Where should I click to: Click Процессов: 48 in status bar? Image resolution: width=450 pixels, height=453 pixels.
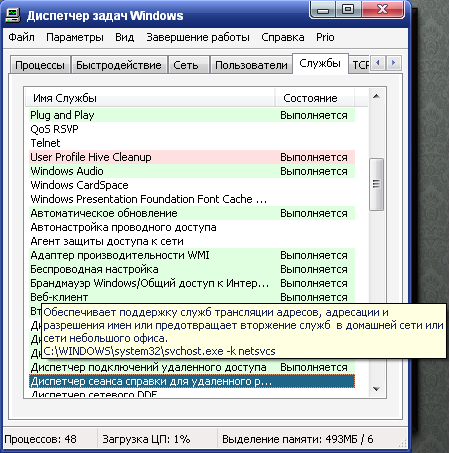pyautogui.click(x=40, y=439)
